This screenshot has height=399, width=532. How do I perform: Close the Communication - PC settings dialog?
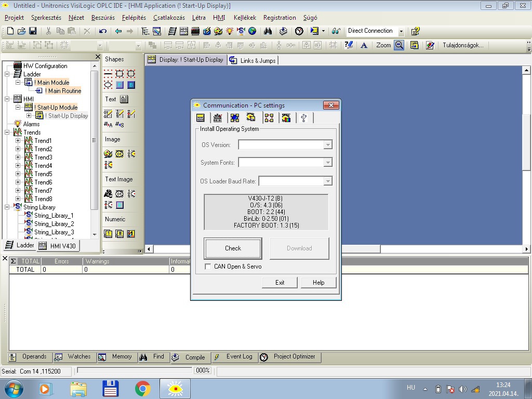[x=331, y=105]
